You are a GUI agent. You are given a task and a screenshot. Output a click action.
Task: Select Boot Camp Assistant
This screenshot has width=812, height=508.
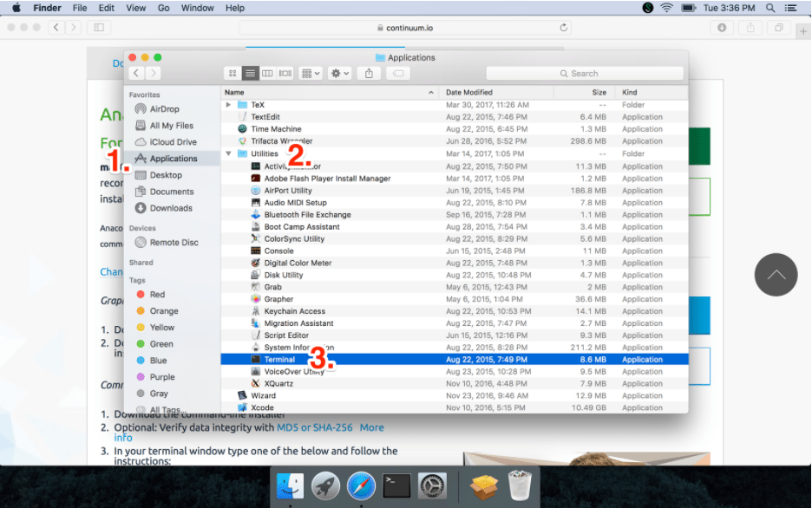click(455, 226)
